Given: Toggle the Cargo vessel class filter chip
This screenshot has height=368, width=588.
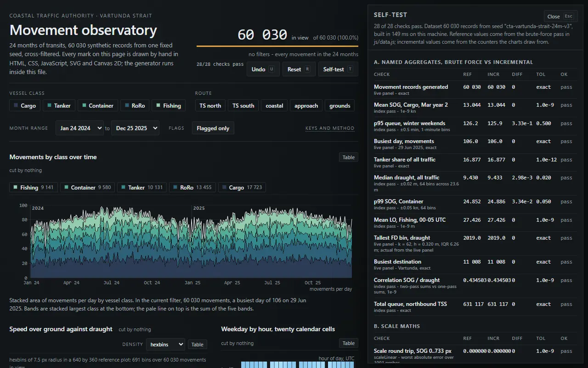Looking at the screenshot, I should (25, 105).
